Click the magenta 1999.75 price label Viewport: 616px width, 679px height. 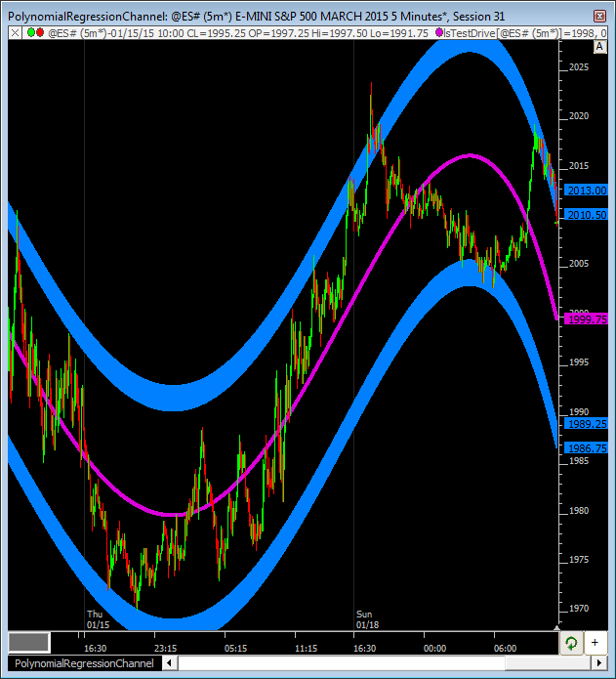pos(586,318)
